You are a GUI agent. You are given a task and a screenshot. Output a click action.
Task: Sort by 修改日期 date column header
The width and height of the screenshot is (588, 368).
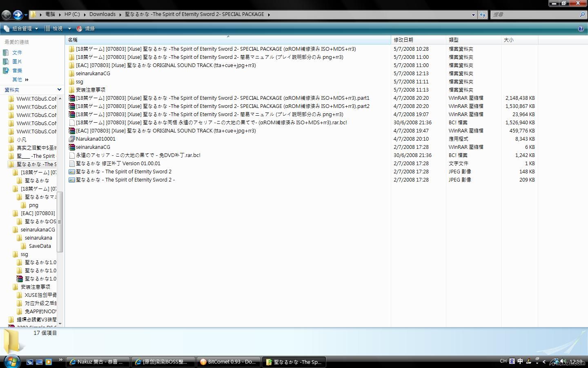click(x=418, y=40)
